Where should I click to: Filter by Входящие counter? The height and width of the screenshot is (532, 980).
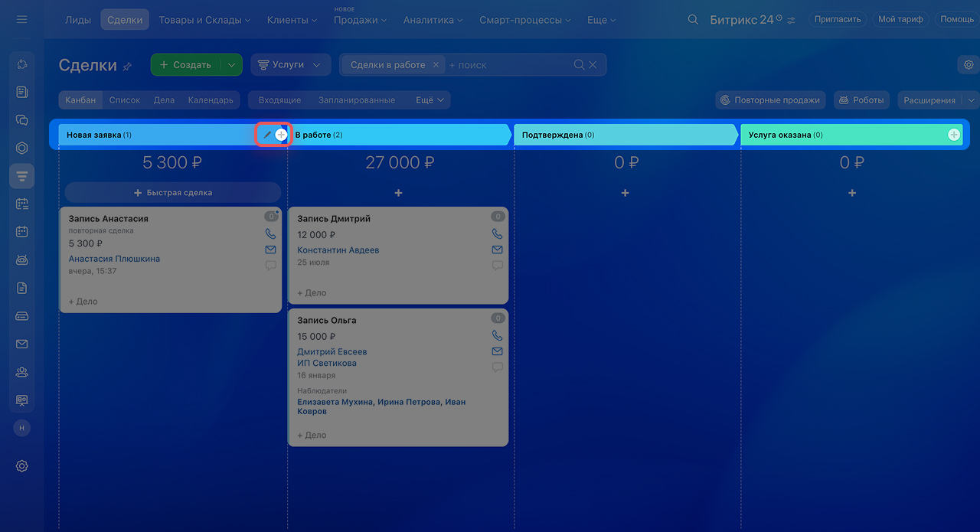(x=279, y=100)
